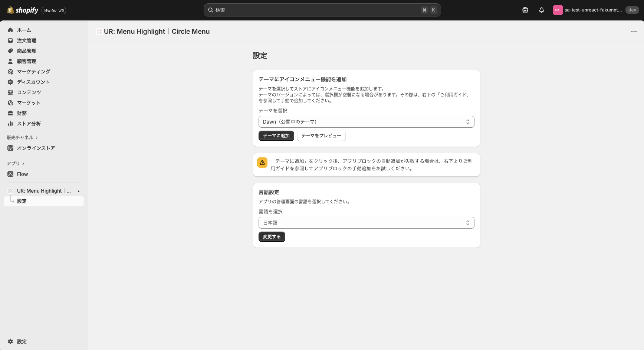Open オンラインストア sales channel

[36, 148]
